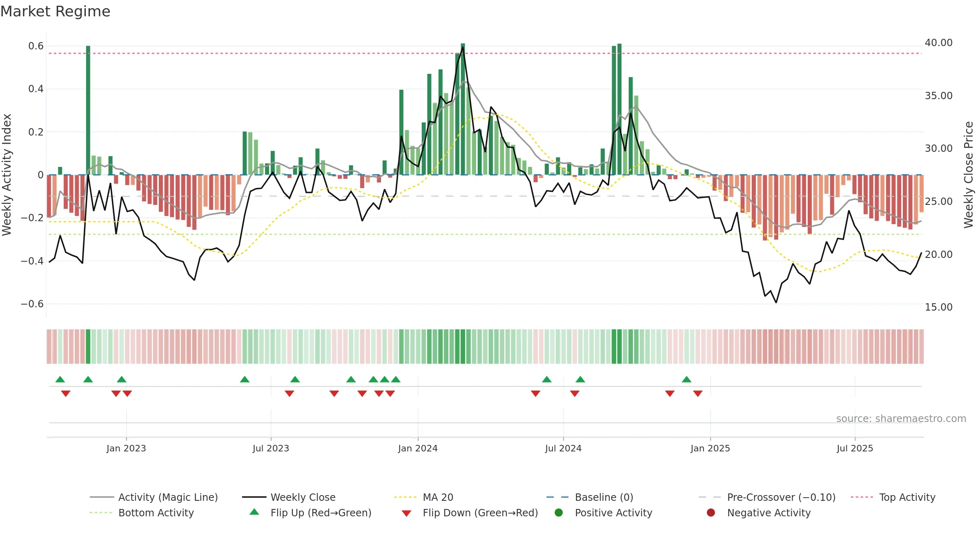Screen dimensions: 980x551
Task: Toggle the MA 20 legend entry
Action: pyautogui.click(x=424, y=497)
